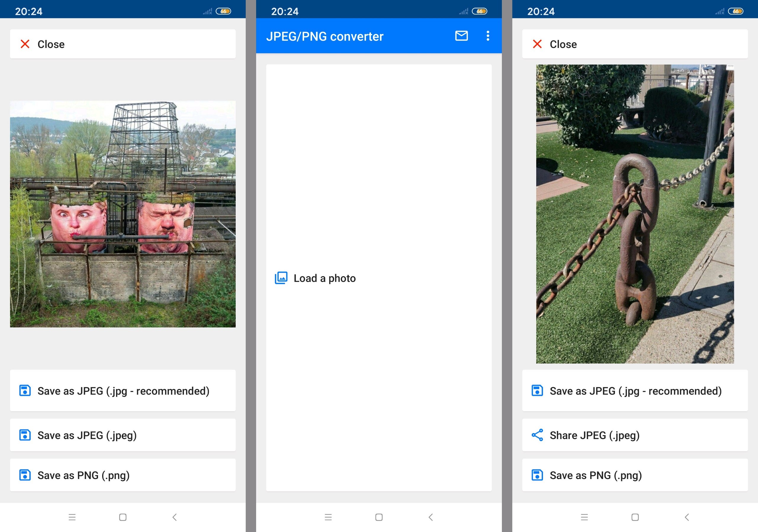The width and height of the screenshot is (758, 532).
Task: Open the mail envelope icon in converter header
Action: pos(462,36)
